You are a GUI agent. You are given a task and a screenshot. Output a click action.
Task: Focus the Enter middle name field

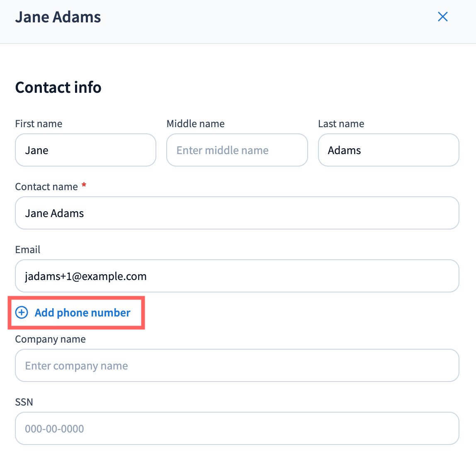click(237, 150)
